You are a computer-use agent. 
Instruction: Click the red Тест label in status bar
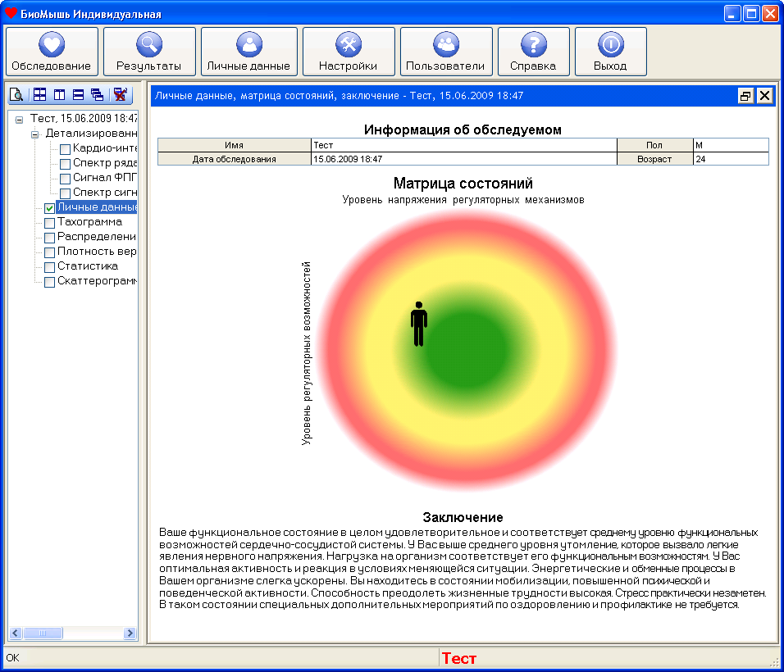point(459,659)
